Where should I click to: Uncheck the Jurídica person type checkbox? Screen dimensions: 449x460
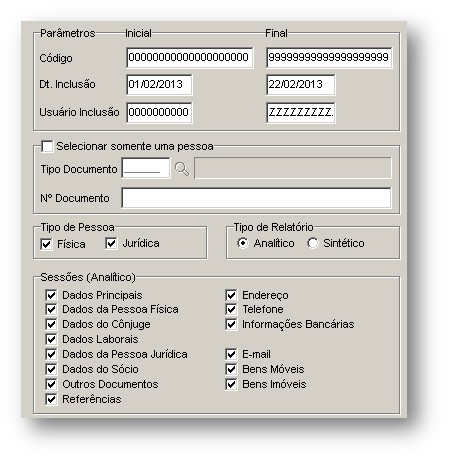pyautogui.click(x=111, y=243)
